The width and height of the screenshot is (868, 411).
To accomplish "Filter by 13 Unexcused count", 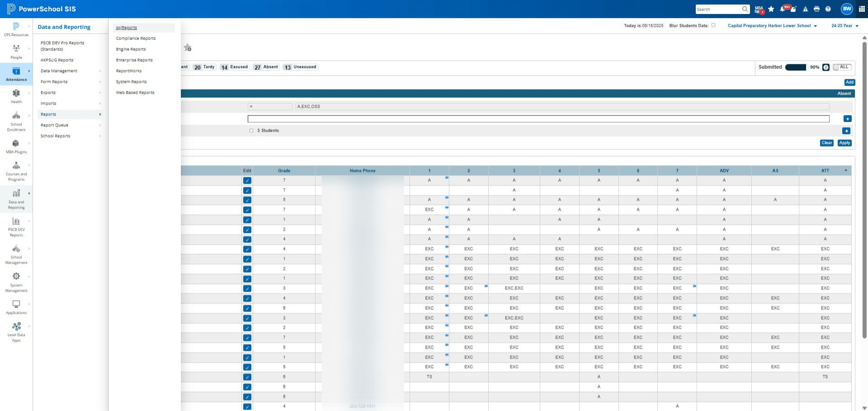I will pyautogui.click(x=300, y=67).
